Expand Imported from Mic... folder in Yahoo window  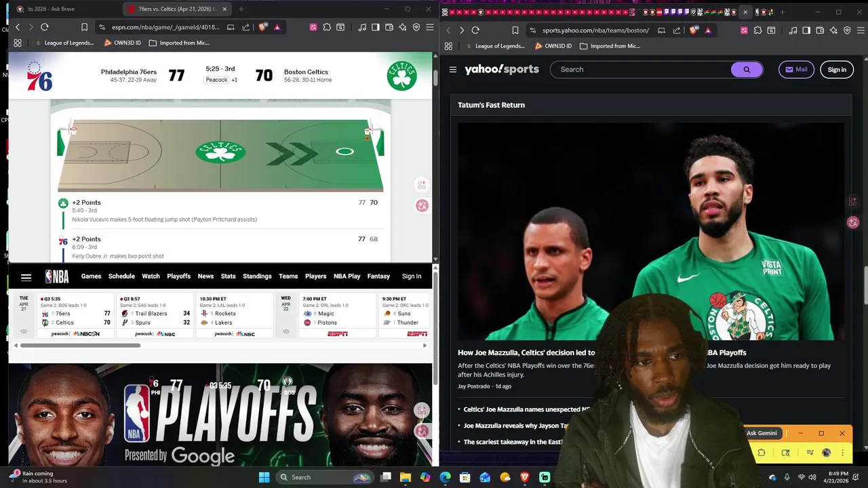pyautogui.click(x=610, y=46)
